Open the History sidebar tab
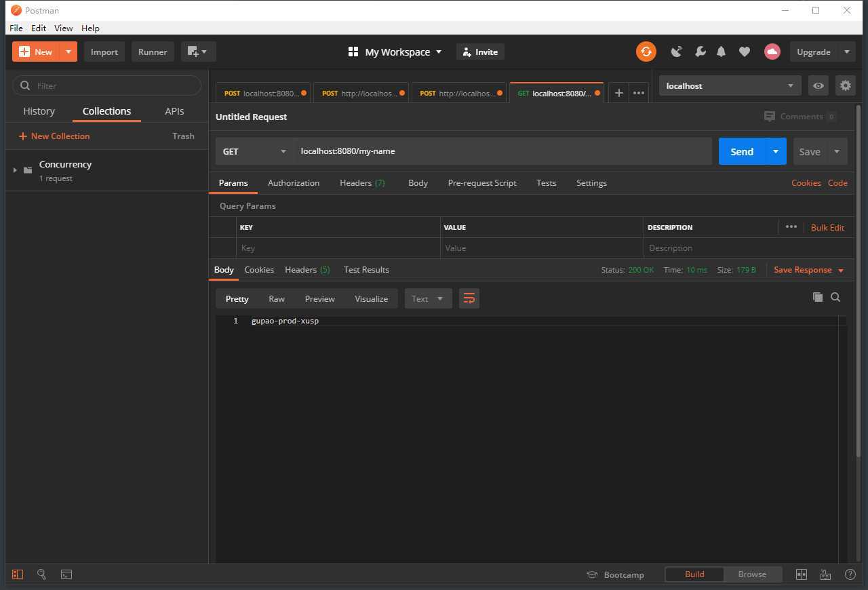This screenshot has width=868, height=590. point(39,111)
